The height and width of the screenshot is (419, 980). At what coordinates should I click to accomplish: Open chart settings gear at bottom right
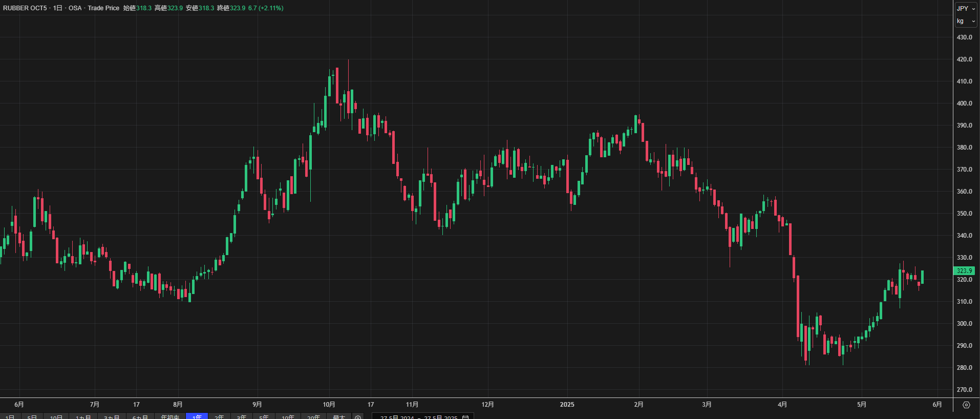(966, 405)
